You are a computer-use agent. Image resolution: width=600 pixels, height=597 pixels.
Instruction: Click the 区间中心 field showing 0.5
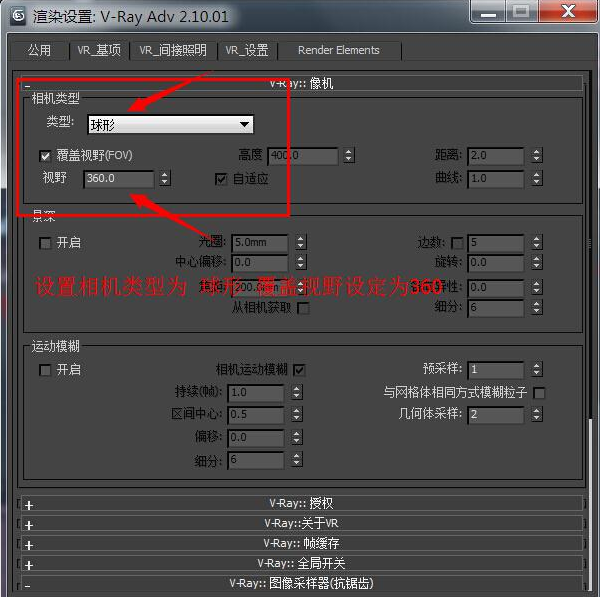click(x=256, y=415)
